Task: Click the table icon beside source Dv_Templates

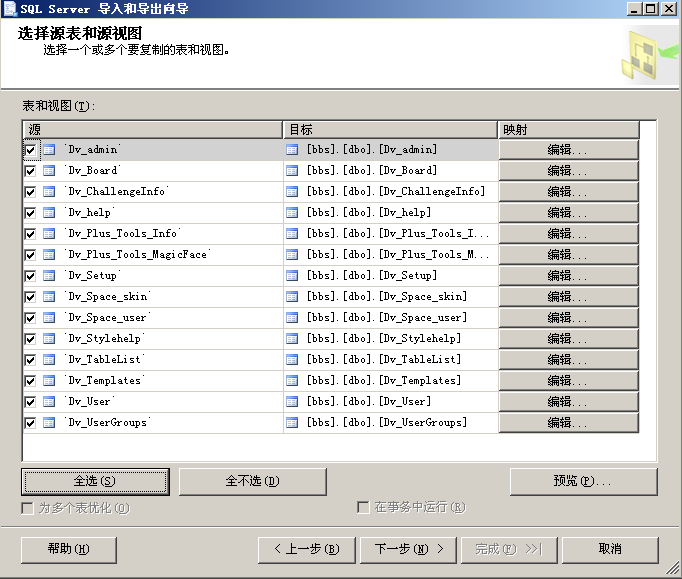Action: click(x=49, y=381)
